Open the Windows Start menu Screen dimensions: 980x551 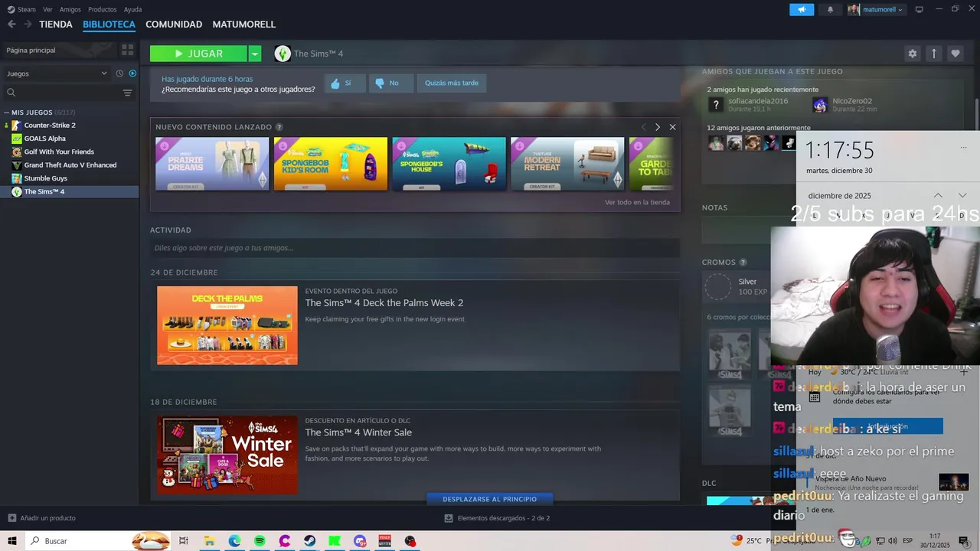pyautogui.click(x=13, y=541)
